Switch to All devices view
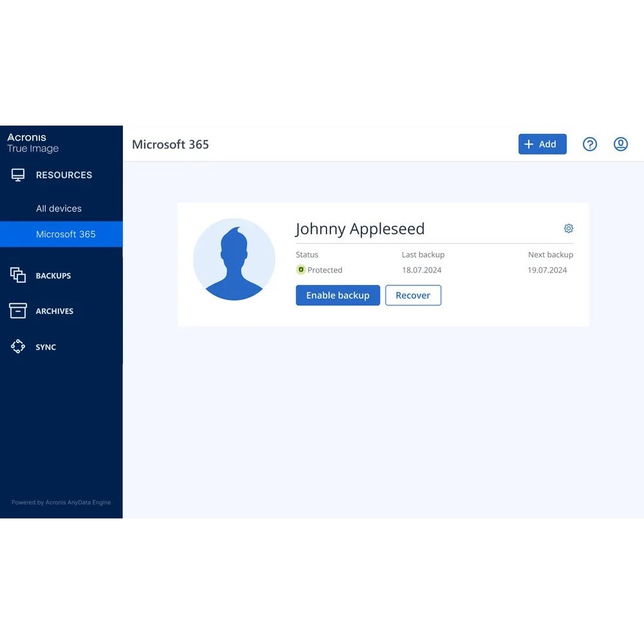This screenshot has width=644, height=644. click(59, 208)
